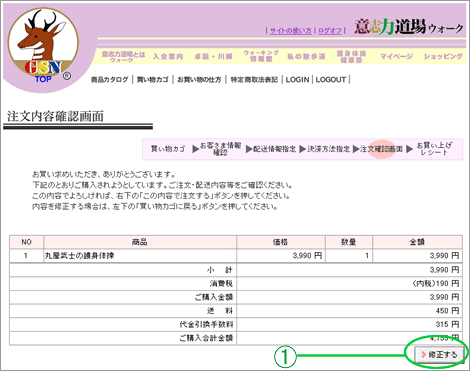This screenshot has width=470, height=371.
Task: Click the LOGIN link
Action: [x=297, y=80]
